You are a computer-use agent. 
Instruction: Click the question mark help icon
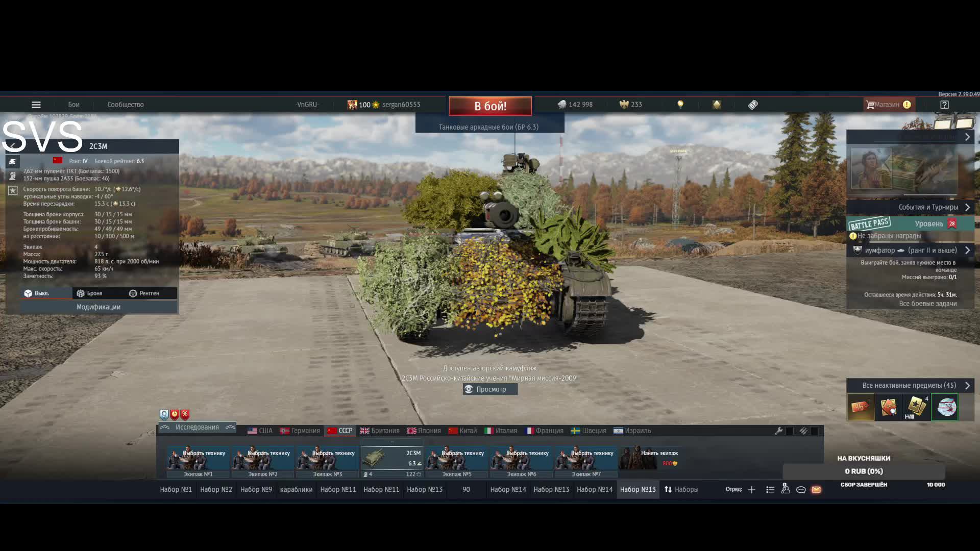coord(944,105)
